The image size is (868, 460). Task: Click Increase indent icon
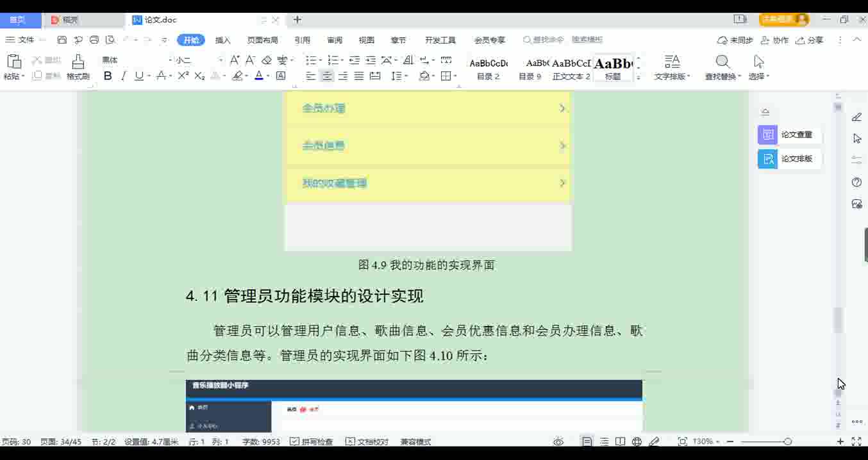(371, 60)
